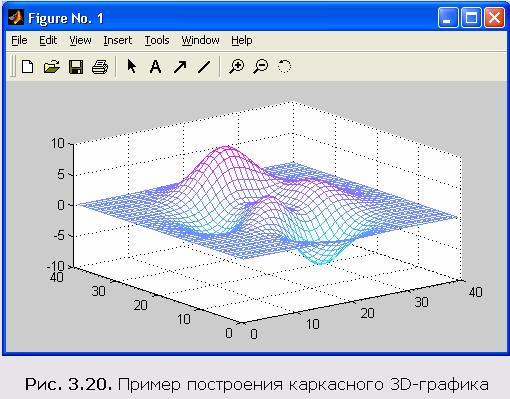Open the Edit menu

coord(48,40)
